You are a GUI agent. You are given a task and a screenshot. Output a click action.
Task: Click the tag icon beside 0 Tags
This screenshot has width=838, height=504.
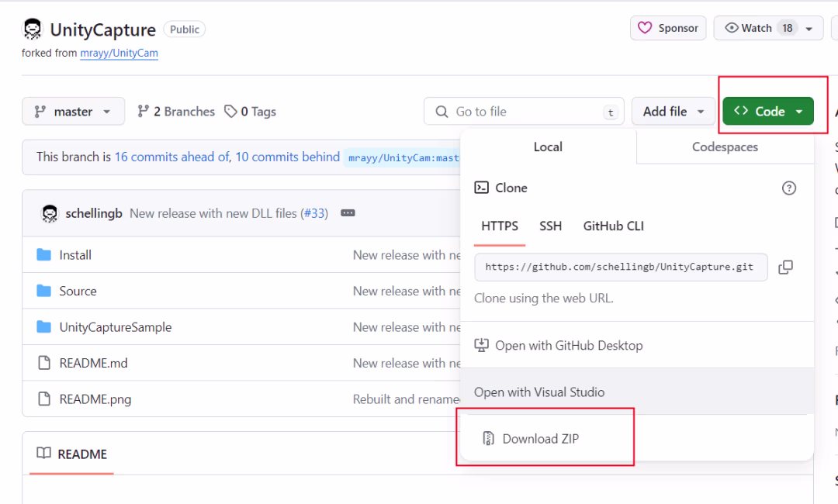click(x=230, y=111)
